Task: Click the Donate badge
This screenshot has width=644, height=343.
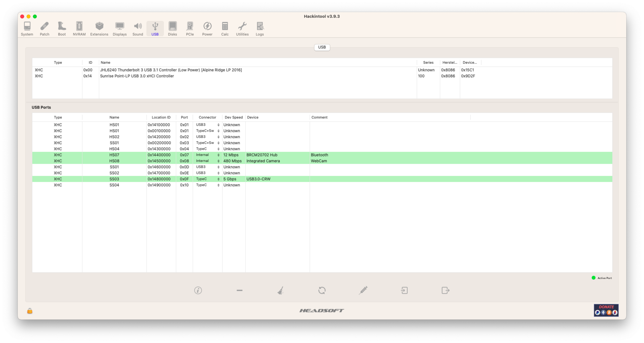Action: [x=606, y=310]
